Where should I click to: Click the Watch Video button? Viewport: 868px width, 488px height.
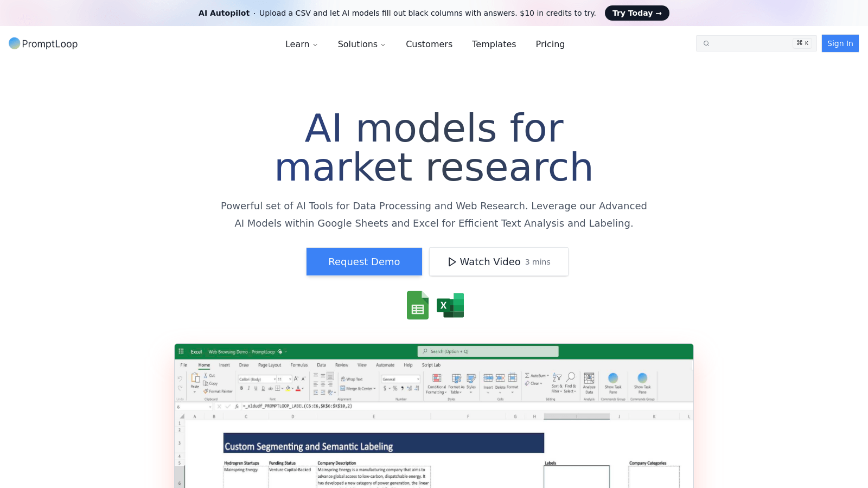[x=499, y=262]
